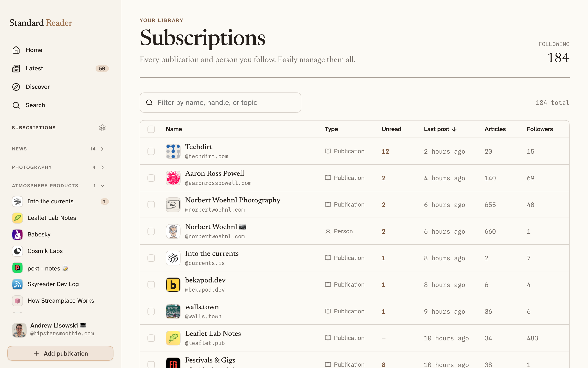The image size is (588, 368).
Task: Click the Norbert Woehnl person avatar
Action: coord(173,231)
